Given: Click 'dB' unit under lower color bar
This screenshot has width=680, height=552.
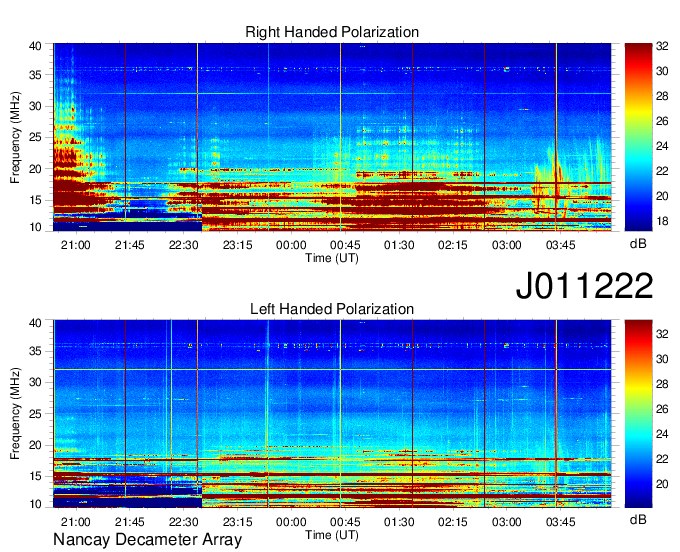Looking at the screenshot, I should click(x=638, y=519).
